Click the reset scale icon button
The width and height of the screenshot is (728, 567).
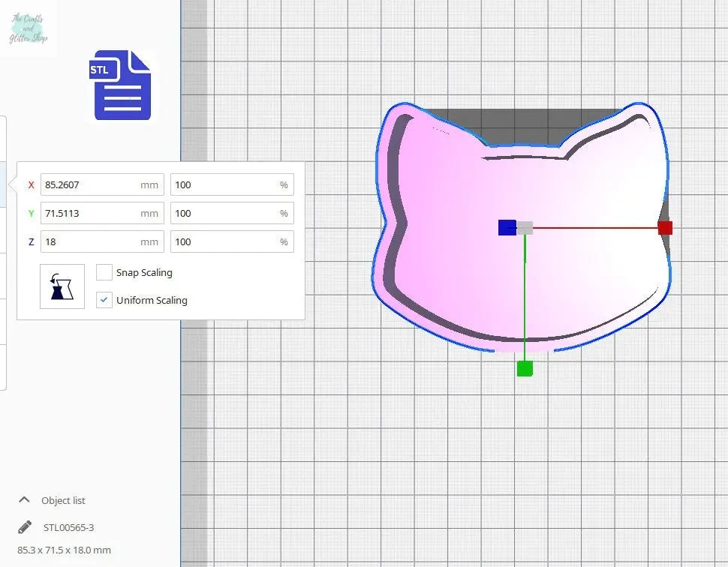[62, 286]
